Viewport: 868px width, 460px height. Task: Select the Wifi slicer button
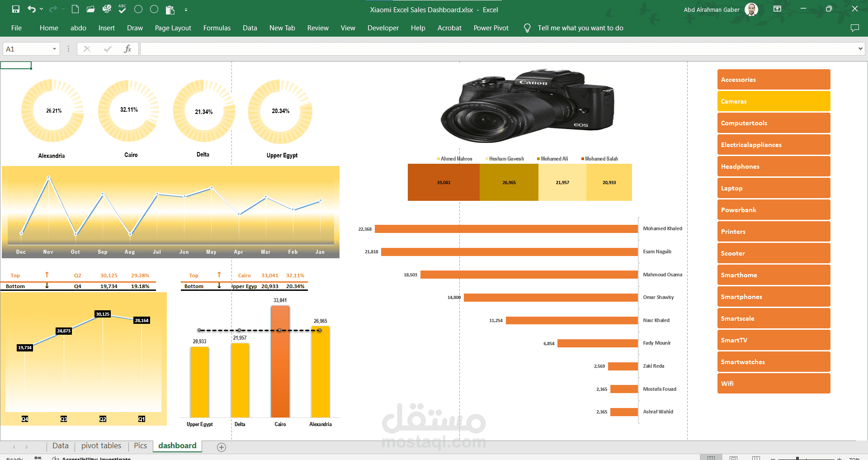click(774, 384)
